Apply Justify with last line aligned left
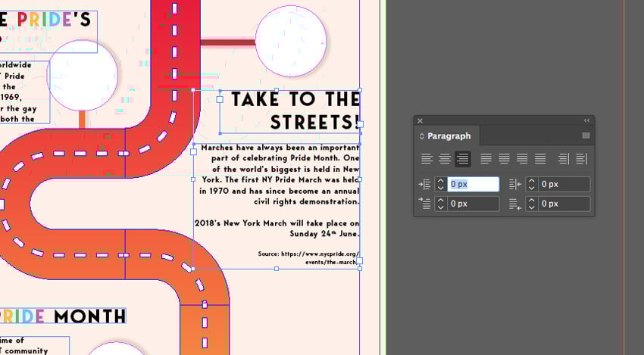Viewport: 644px width, 355px height. click(486, 159)
